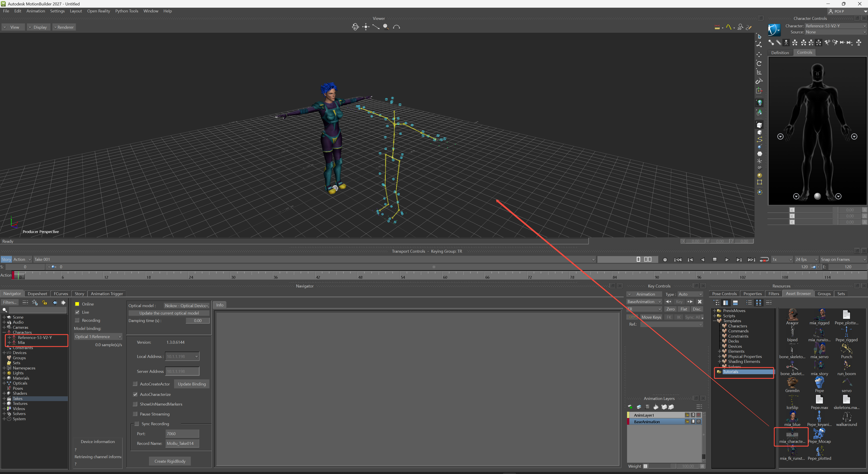Toggle the Recording checkbox
The width and height of the screenshot is (868, 474).
tap(77, 320)
